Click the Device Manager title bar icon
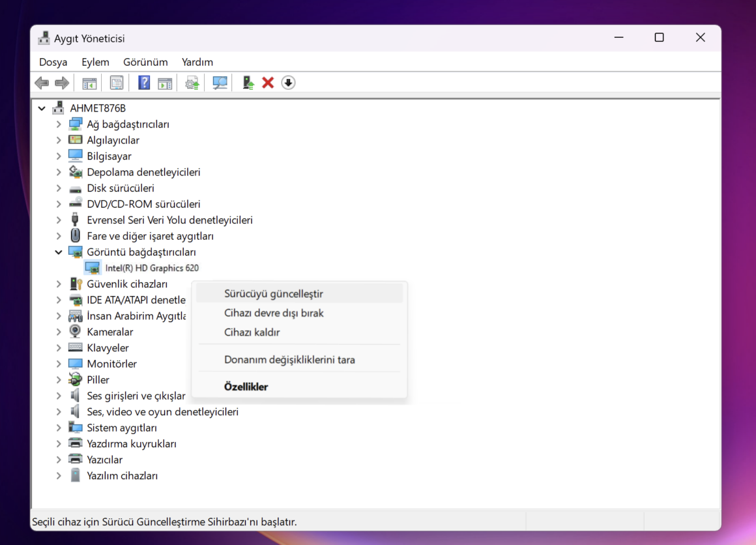The height and width of the screenshot is (545, 756). click(x=44, y=38)
